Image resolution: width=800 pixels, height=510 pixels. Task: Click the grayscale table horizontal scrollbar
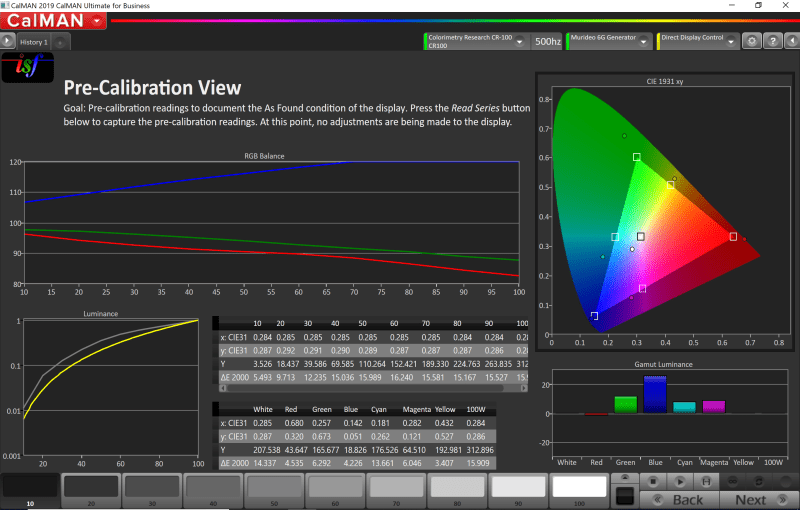point(373,388)
